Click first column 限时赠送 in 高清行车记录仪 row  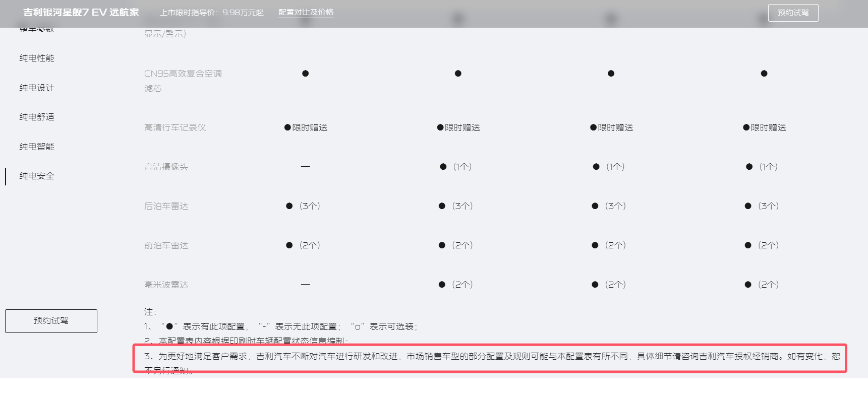point(306,127)
